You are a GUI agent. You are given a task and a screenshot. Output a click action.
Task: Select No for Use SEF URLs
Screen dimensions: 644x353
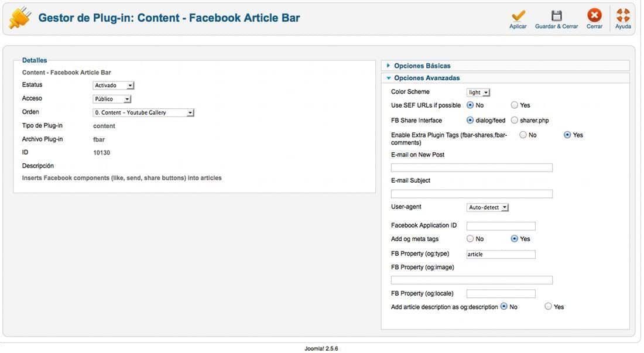(x=470, y=105)
